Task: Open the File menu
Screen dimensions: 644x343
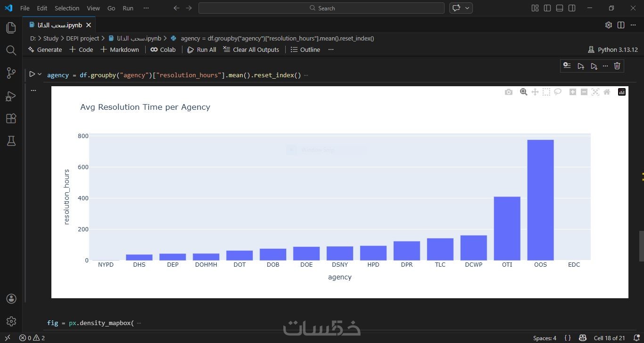Action: pos(25,8)
